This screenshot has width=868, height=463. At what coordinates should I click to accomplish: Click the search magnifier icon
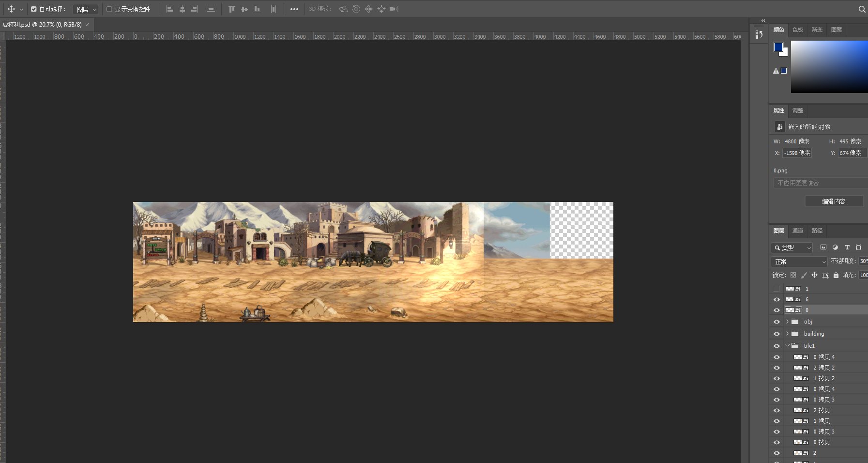[862, 9]
